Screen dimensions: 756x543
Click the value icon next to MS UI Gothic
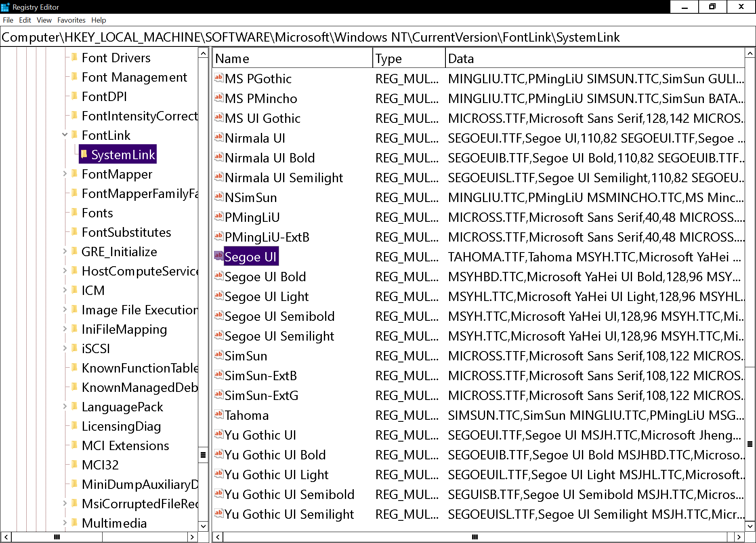point(218,118)
